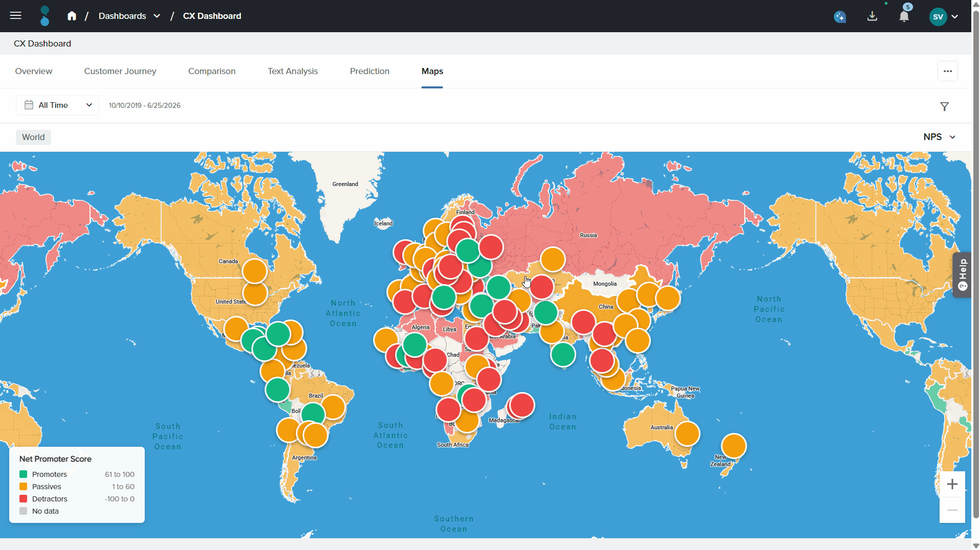Zoom in on the map
Viewport: 980px width, 550px height.
tap(952, 484)
